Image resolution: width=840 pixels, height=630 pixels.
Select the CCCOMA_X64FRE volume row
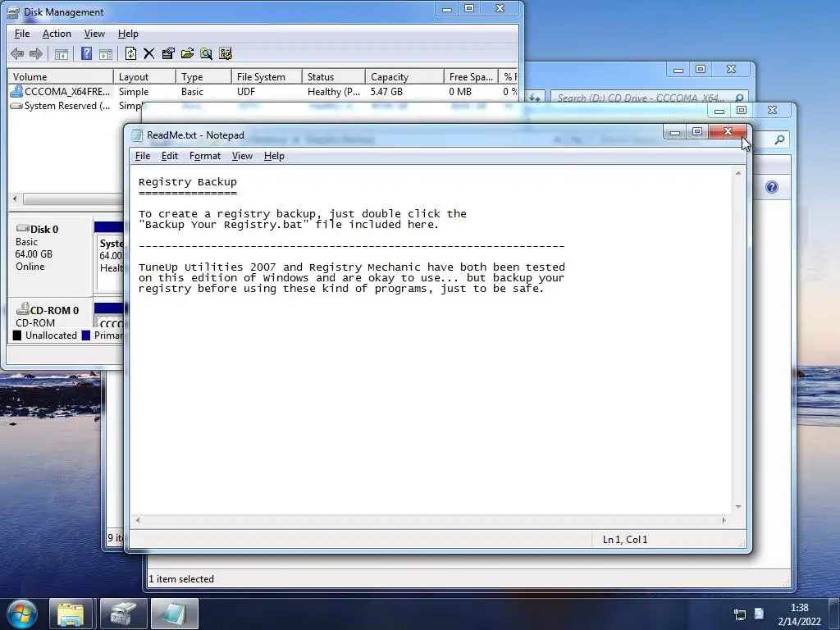262,92
